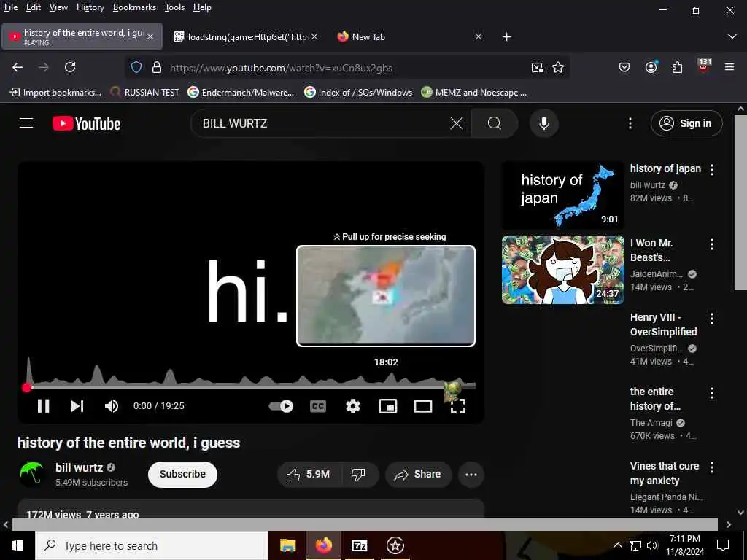
Task: Seek on the video progress bar
Action: click(x=251, y=387)
